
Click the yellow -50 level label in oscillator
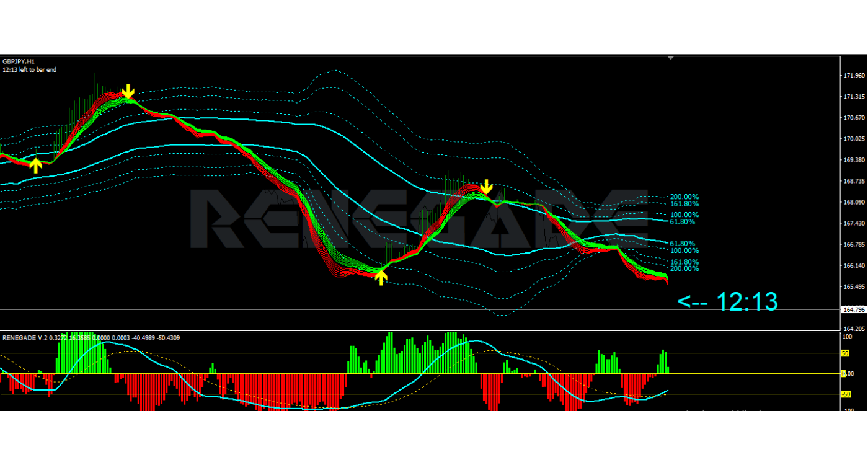coord(845,394)
